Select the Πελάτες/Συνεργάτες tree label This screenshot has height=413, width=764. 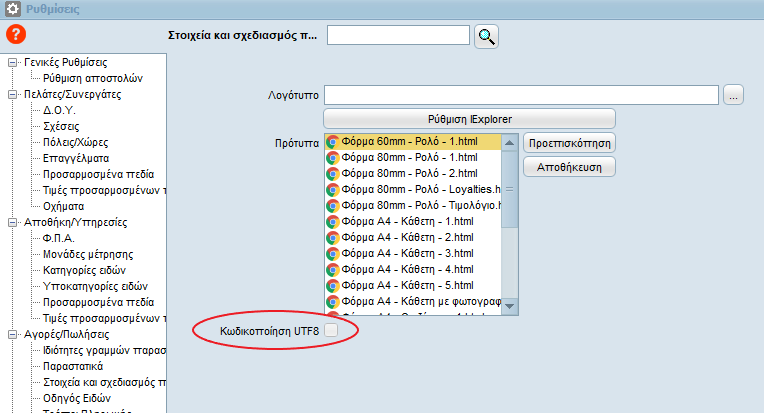pos(73,94)
